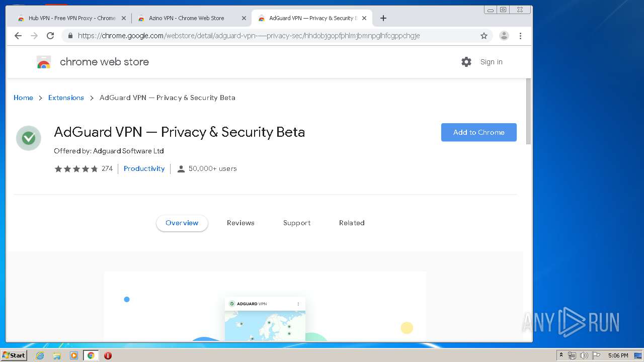Click the network tray icon

(x=572, y=355)
